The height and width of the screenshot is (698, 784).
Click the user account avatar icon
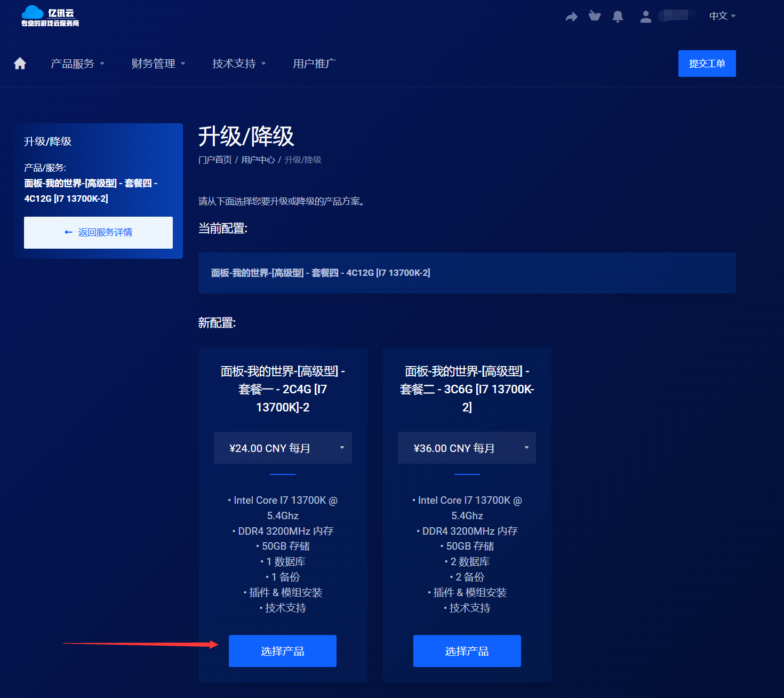point(646,17)
